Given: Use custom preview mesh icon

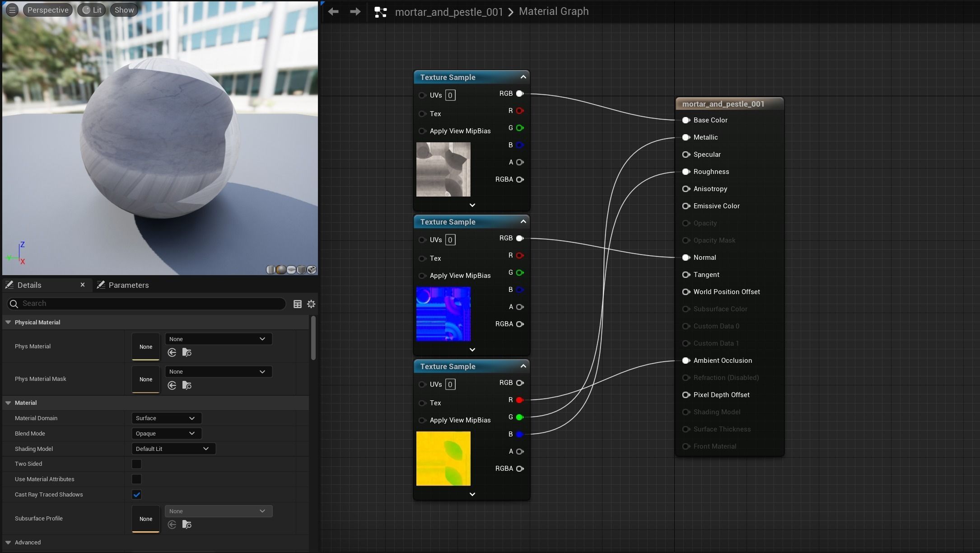Looking at the screenshot, I should (x=312, y=270).
